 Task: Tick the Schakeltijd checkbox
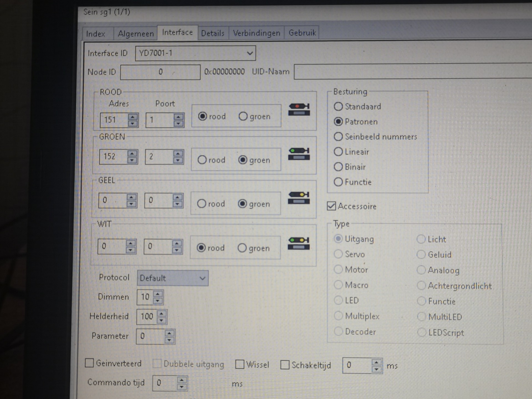pos(285,365)
